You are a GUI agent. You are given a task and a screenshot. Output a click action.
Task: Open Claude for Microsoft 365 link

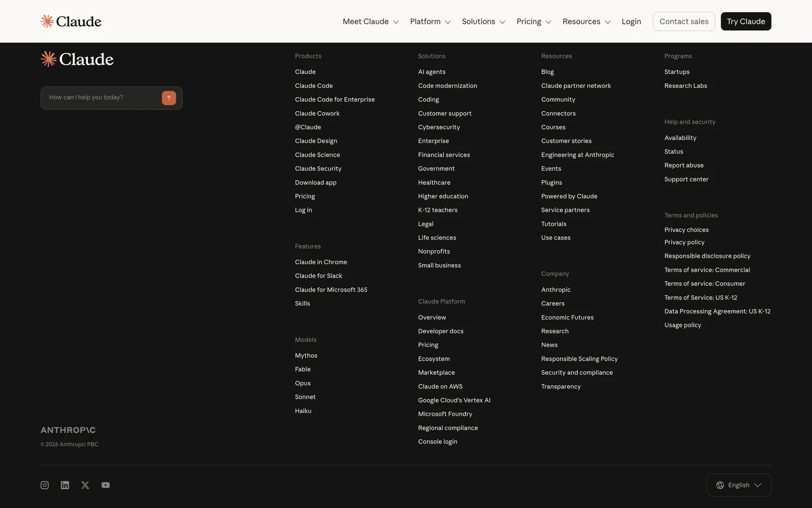click(331, 290)
